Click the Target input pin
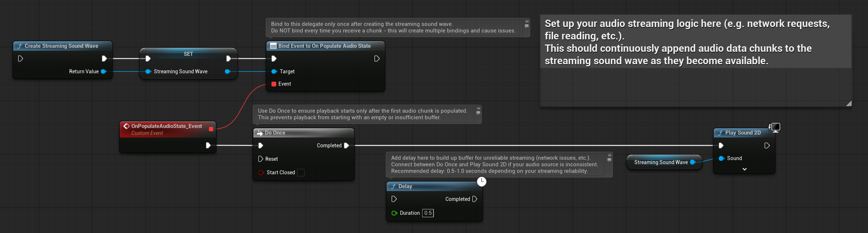The width and height of the screenshot is (868, 233). pyautogui.click(x=274, y=71)
